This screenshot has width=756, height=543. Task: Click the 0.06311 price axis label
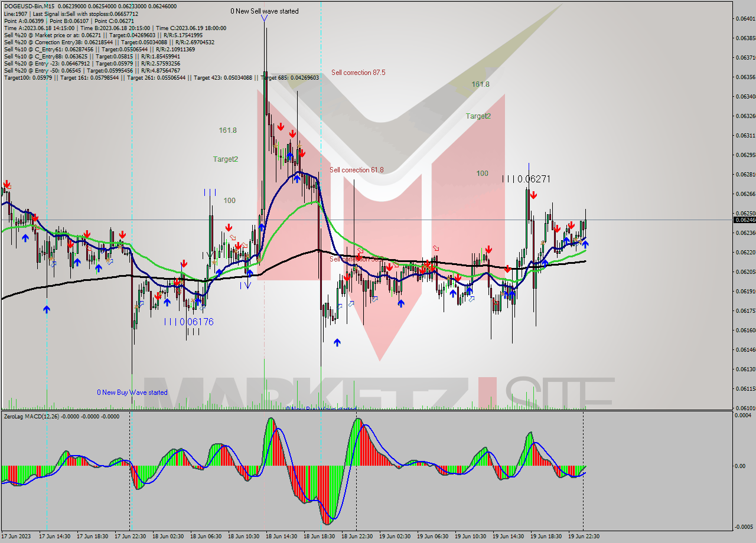[745, 135]
